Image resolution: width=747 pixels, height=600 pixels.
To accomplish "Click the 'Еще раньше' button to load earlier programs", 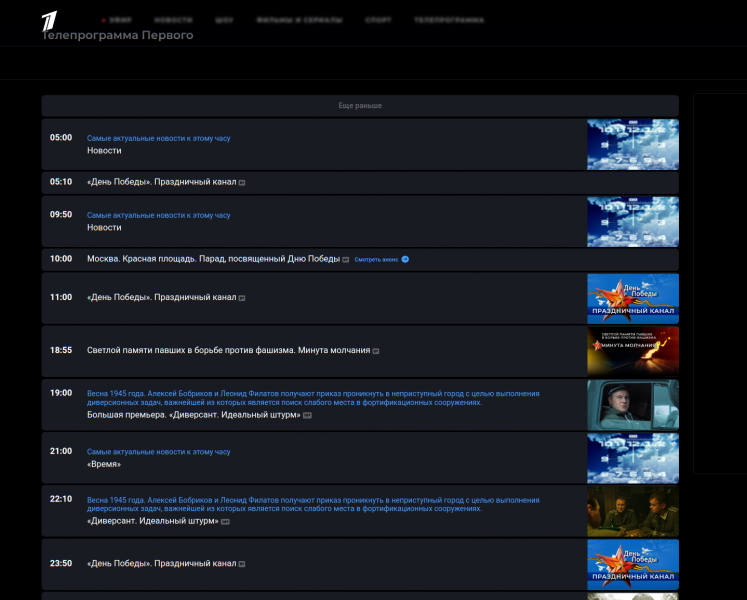I will click(360, 105).
